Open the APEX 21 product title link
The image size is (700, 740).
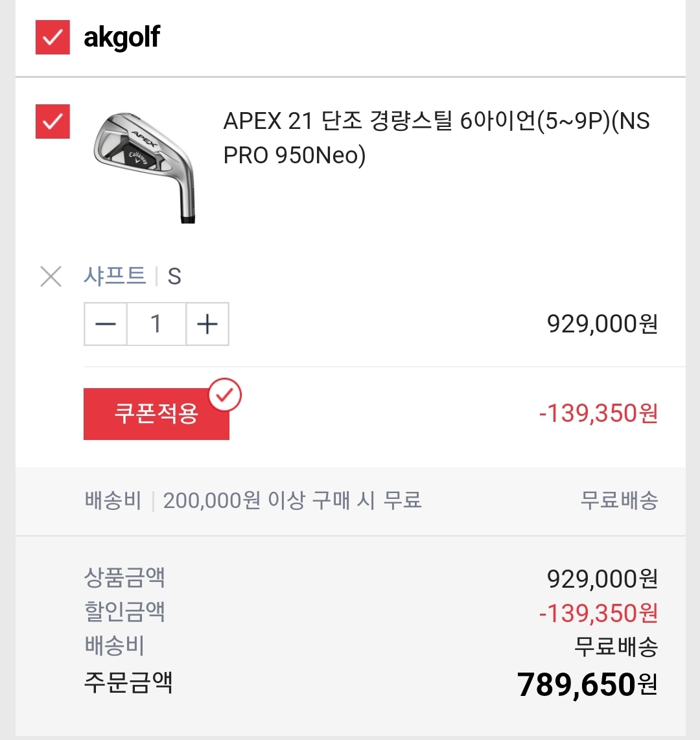[436, 138]
